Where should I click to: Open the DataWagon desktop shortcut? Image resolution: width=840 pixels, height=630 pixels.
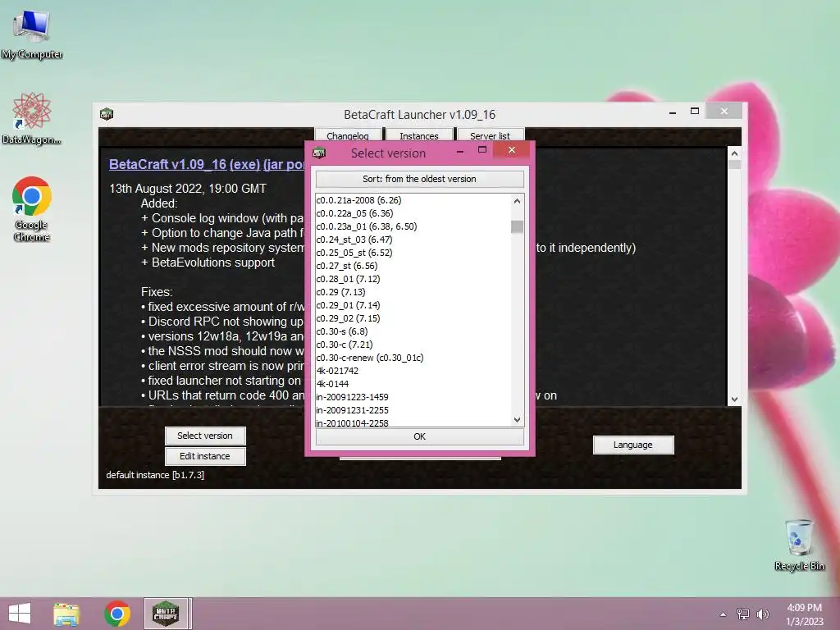pyautogui.click(x=32, y=118)
